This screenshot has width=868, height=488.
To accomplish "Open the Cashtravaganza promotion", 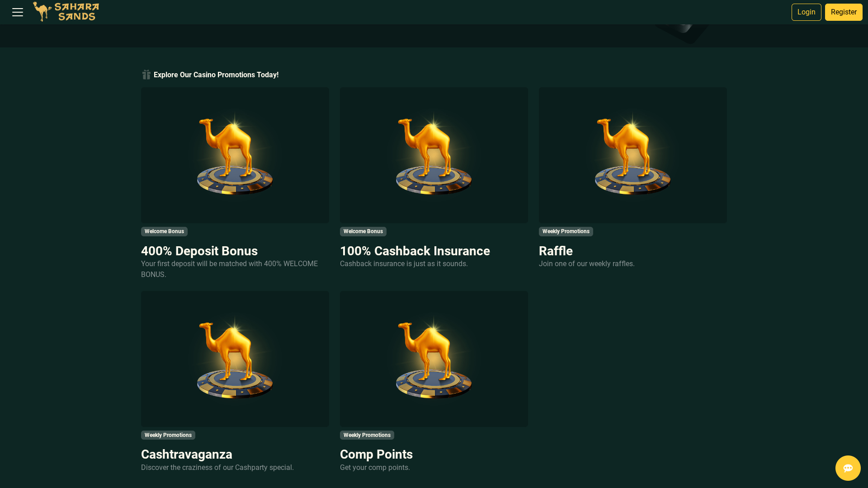I will [x=186, y=454].
